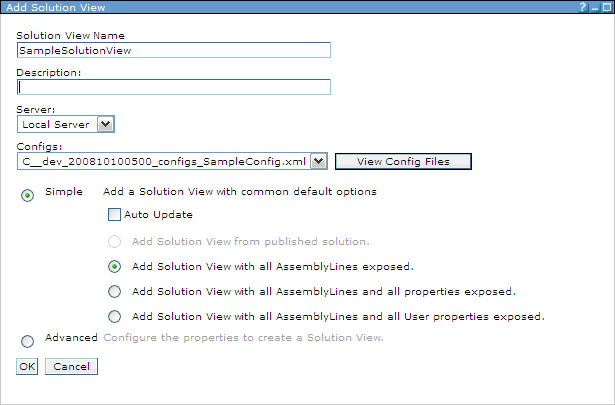The image size is (615, 405).
Task: Enable the Auto Update checkbox
Action: point(114,214)
